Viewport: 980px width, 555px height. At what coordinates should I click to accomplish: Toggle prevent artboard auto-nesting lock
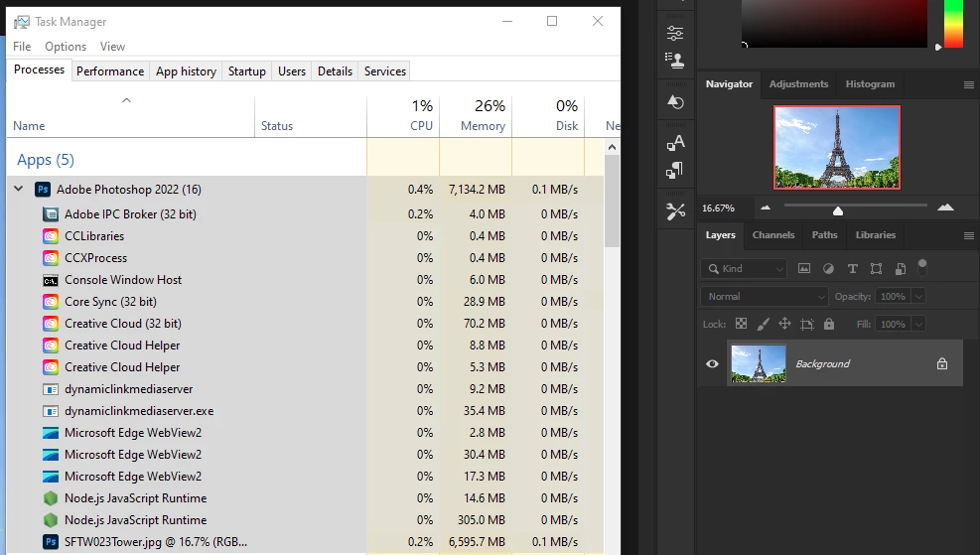point(807,324)
